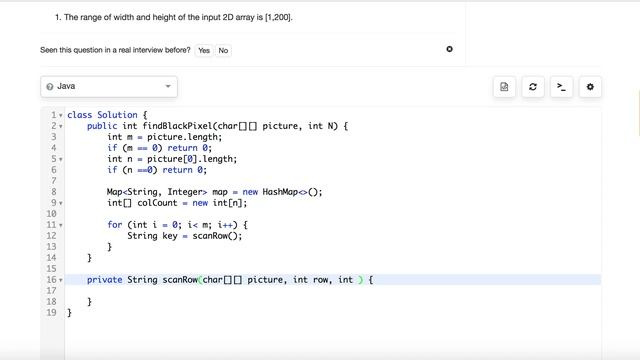The height and width of the screenshot is (360, 640).
Task: Click line number 19 in the gutter
Action: (51, 313)
